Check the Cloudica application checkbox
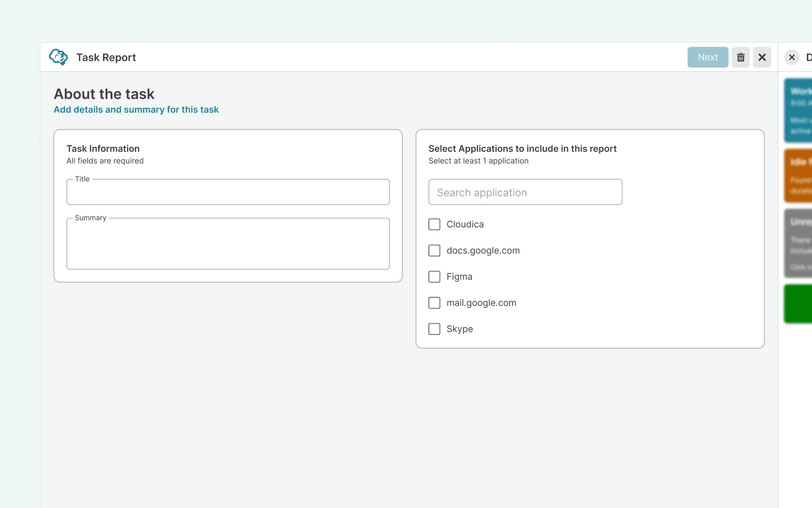The height and width of the screenshot is (508, 812). pos(434,225)
